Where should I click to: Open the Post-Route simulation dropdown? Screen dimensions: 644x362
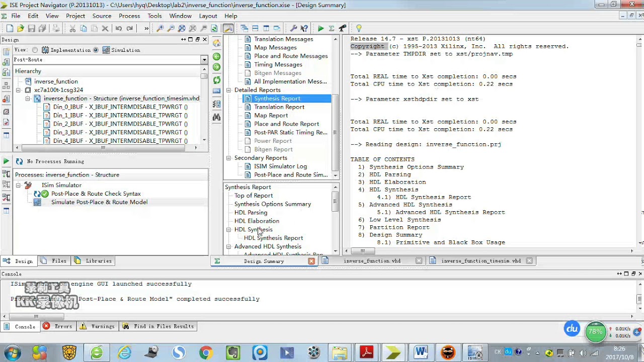[204, 60]
